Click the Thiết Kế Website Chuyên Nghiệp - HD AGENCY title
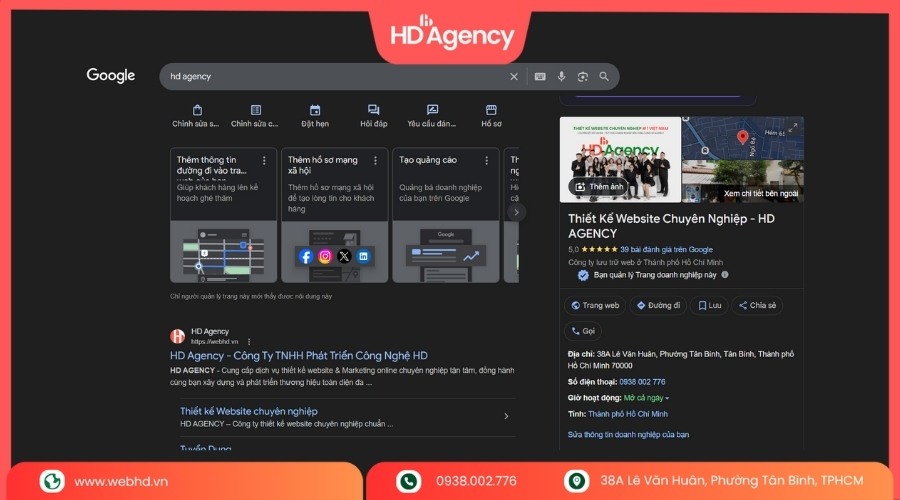The image size is (900, 500). click(671, 226)
